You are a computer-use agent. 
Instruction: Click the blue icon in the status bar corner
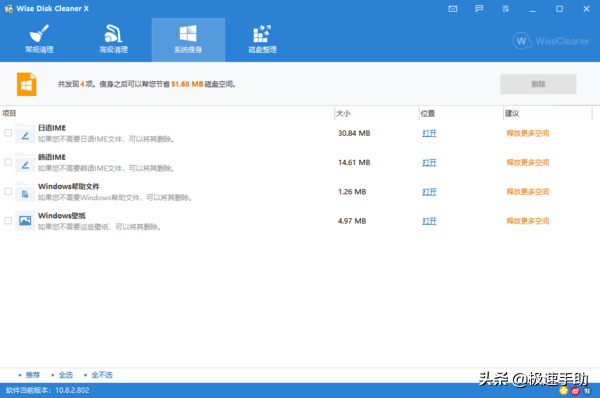click(587, 390)
